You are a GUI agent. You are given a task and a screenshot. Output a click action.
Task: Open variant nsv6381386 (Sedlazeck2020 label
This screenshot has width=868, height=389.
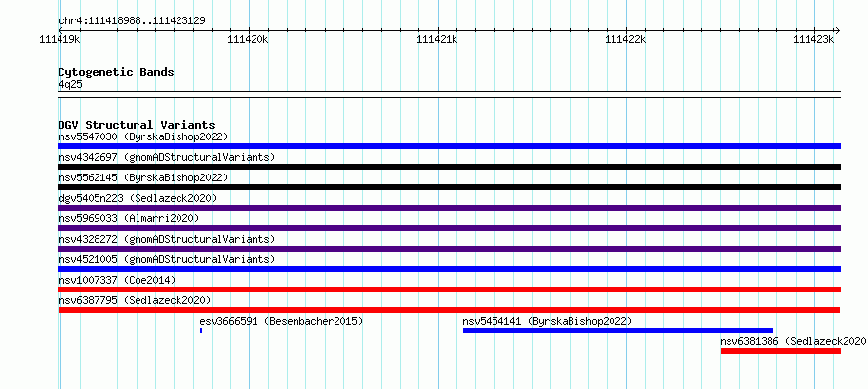tap(793, 341)
